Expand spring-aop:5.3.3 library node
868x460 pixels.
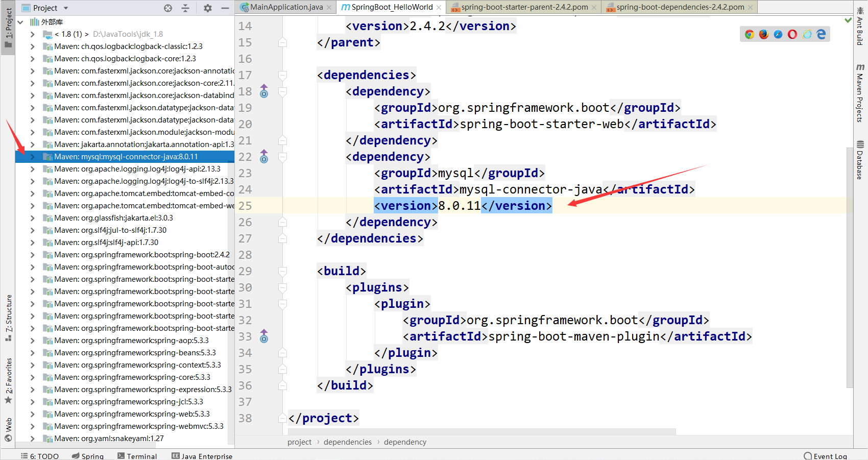point(33,341)
